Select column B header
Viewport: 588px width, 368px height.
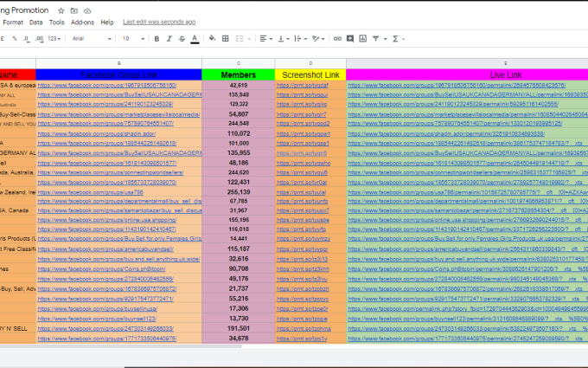click(118, 63)
